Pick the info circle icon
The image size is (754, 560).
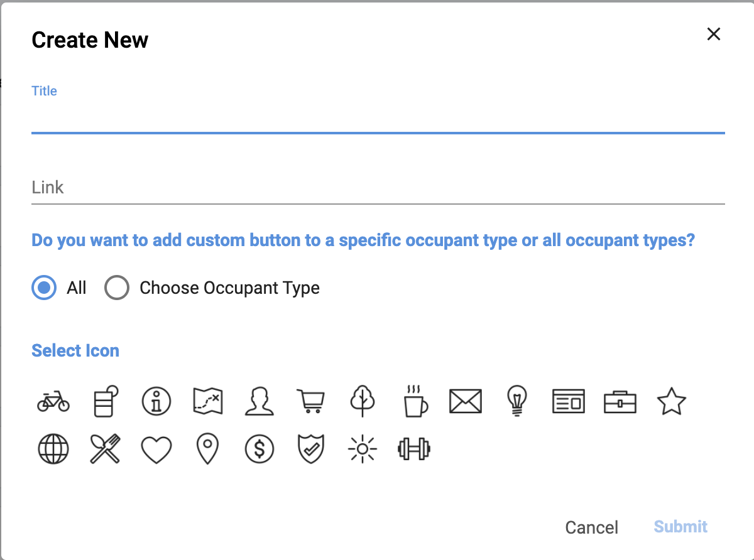(156, 401)
